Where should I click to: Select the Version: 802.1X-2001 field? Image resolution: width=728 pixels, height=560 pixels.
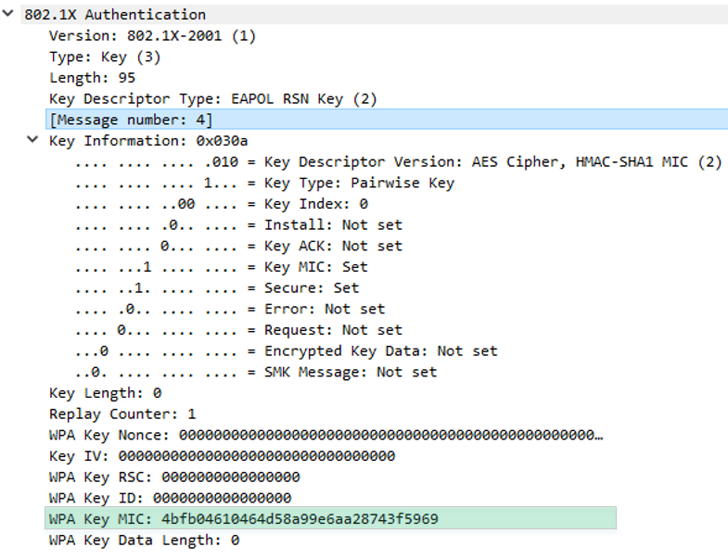point(151,36)
